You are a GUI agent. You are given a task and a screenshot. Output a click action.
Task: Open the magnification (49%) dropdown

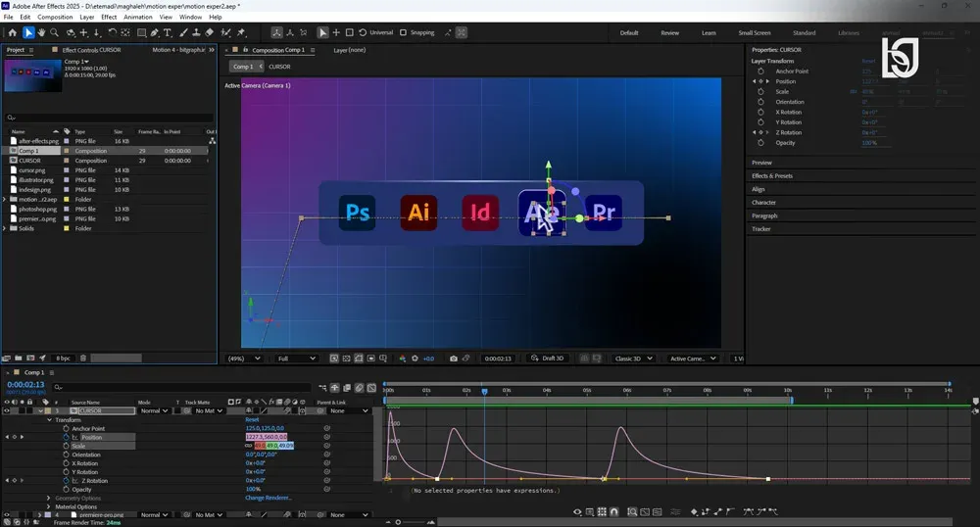click(x=244, y=359)
